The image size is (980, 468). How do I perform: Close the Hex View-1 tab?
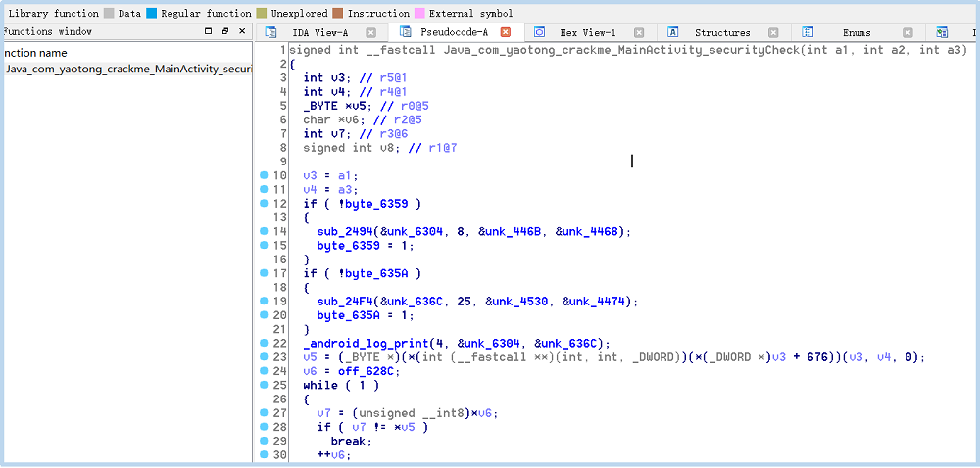point(639,33)
